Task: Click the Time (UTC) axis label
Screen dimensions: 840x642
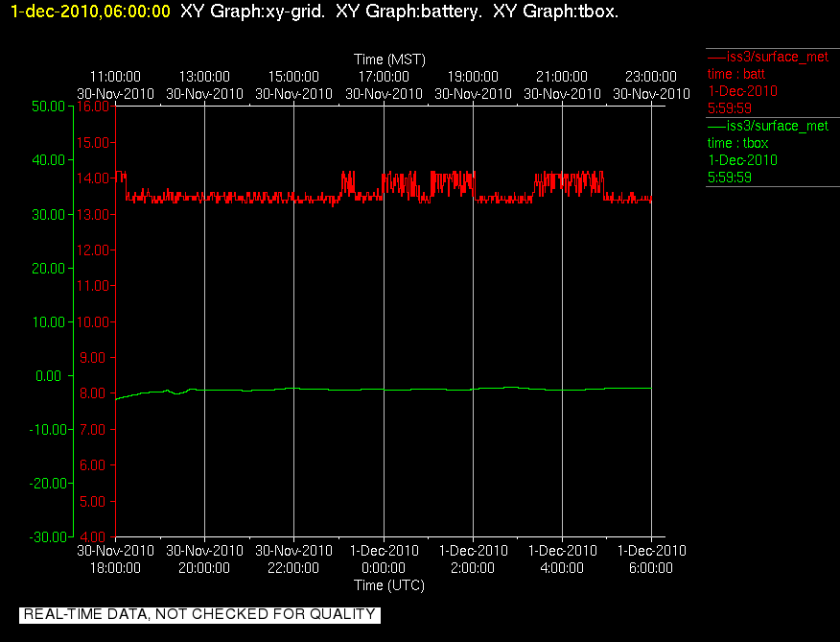Action: [389, 585]
